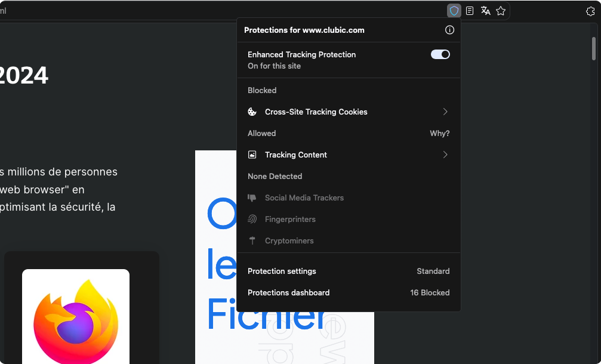Open the page translation icon
Screen dimensions: 601x364
coord(485,11)
